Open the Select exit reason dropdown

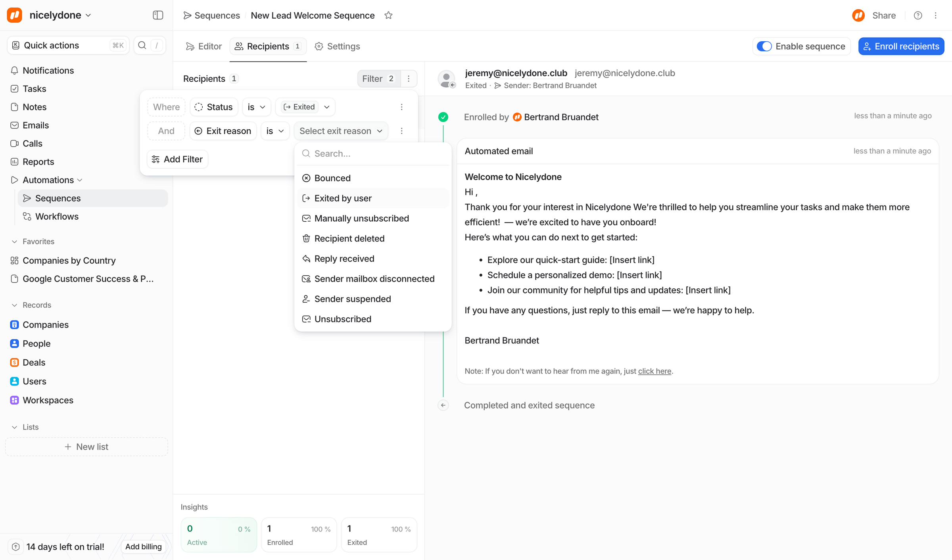coord(341,131)
